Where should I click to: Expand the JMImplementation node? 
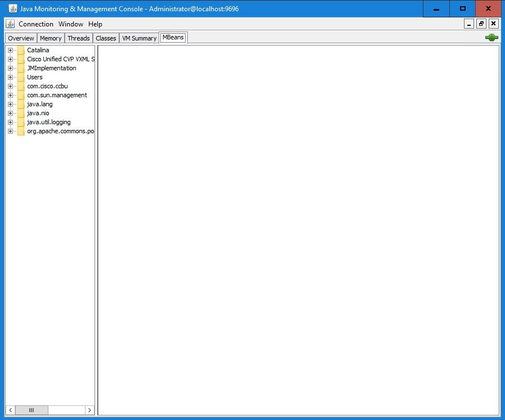tap(10, 68)
